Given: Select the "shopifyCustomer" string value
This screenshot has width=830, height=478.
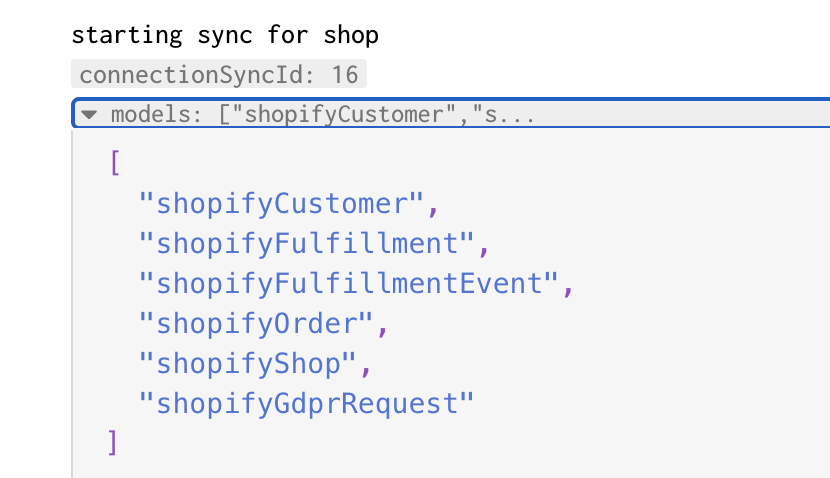Looking at the screenshot, I should (281, 203).
